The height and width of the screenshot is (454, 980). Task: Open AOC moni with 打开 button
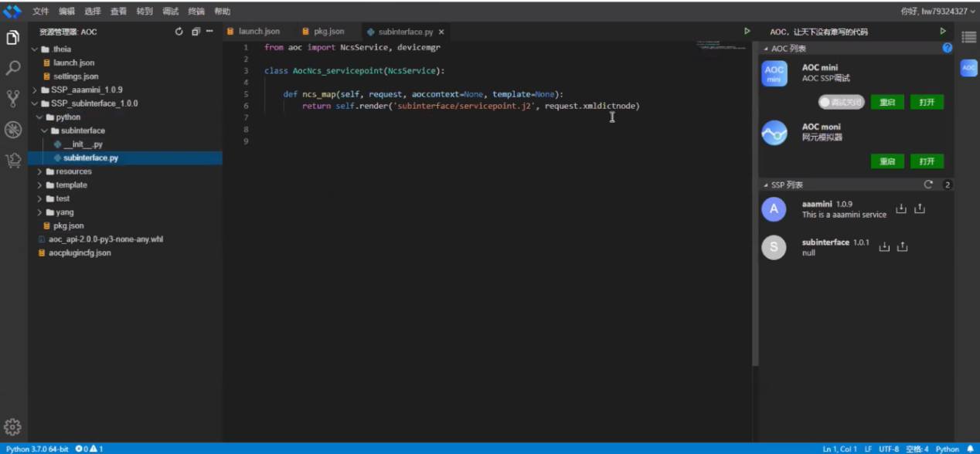tap(927, 161)
